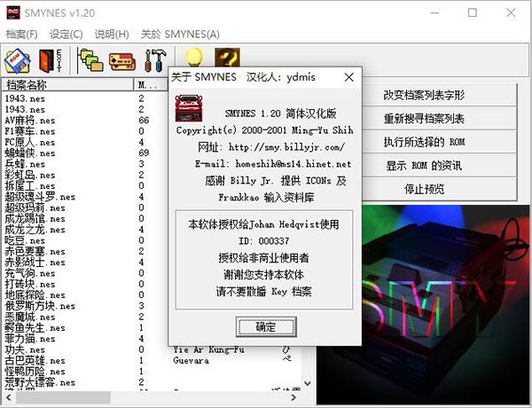Select 吃豆.nes in file list
The image size is (532, 408).
pyautogui.click(x=25, y=240)
